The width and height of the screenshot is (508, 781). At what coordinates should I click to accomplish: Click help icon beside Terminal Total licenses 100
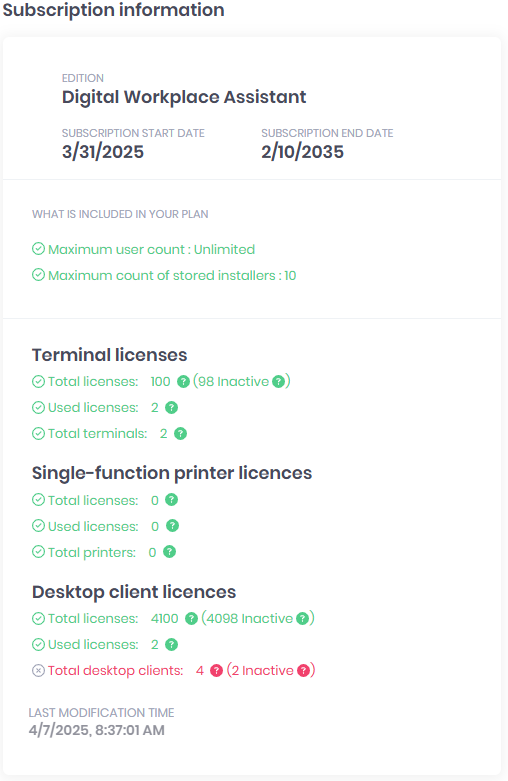(x=183, y=382)
